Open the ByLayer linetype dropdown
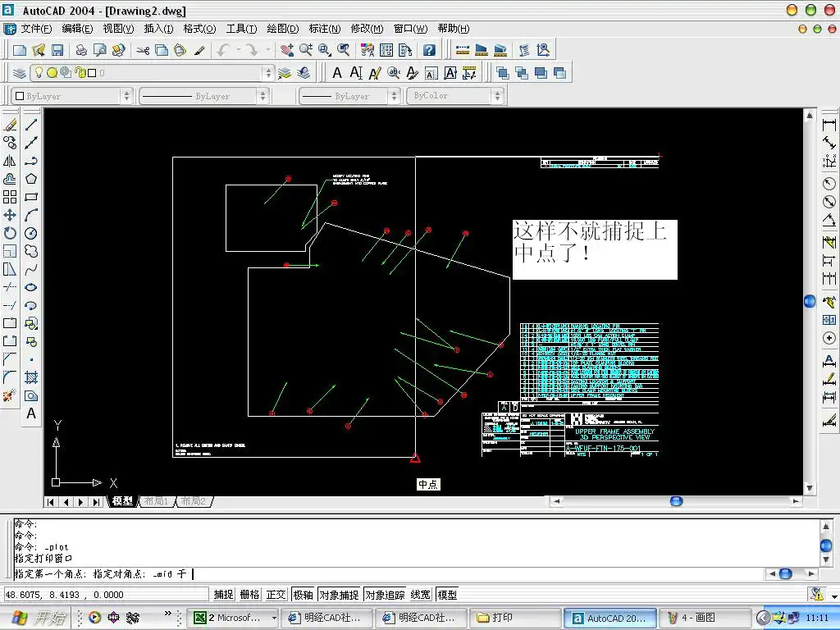Viewport: 840px width, 630px height. tap(262, 96)
